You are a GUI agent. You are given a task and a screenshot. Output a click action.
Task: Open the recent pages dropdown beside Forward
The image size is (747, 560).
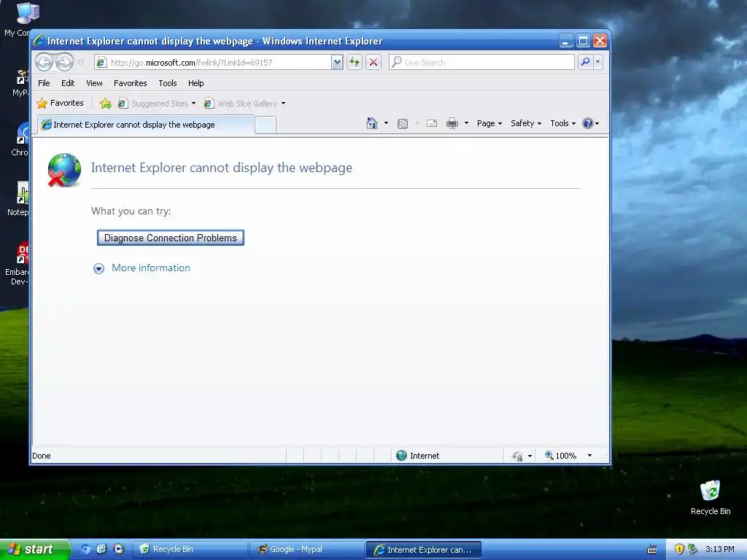coord(80,63)
